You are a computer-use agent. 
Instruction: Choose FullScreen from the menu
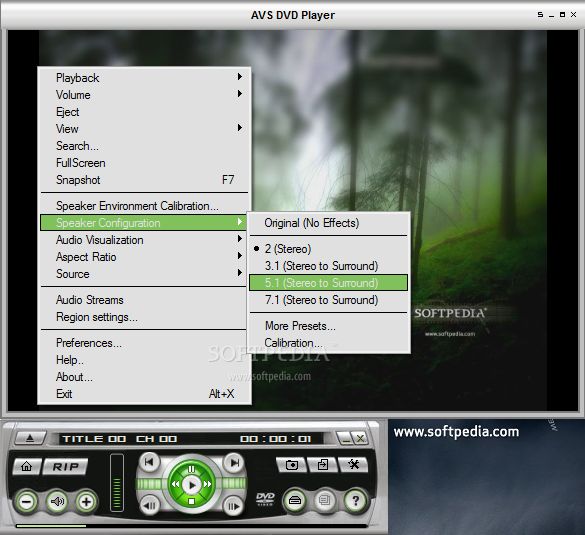point(144,163)
